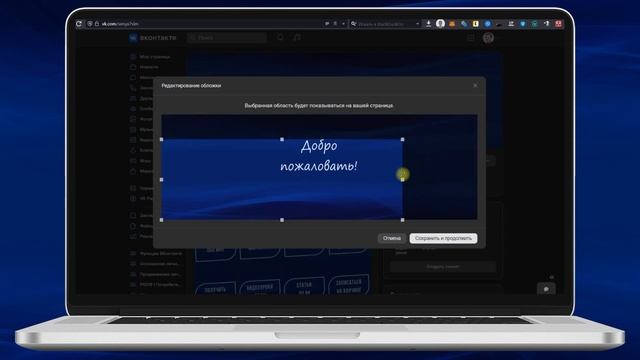Viewport: 640px width, 360px height.
Task: Click the VK search field behind dialog
Action: pos(227,38)
